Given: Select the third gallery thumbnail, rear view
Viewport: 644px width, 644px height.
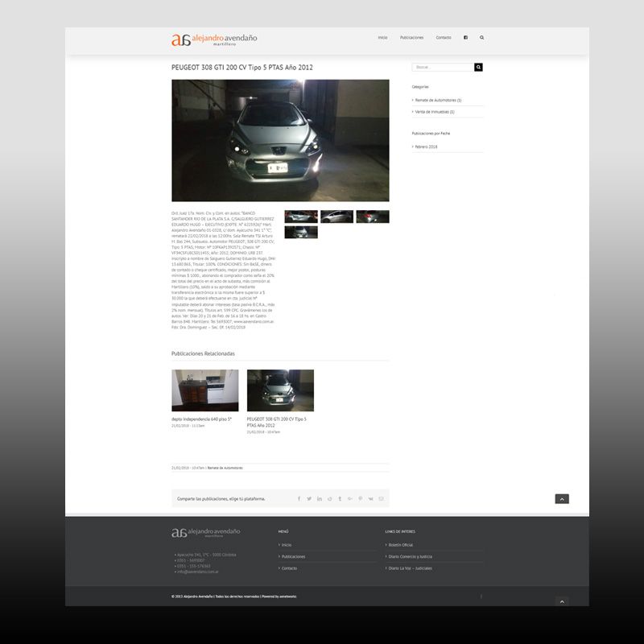Looking at the screenshot, I should click(x=373, y=217).
